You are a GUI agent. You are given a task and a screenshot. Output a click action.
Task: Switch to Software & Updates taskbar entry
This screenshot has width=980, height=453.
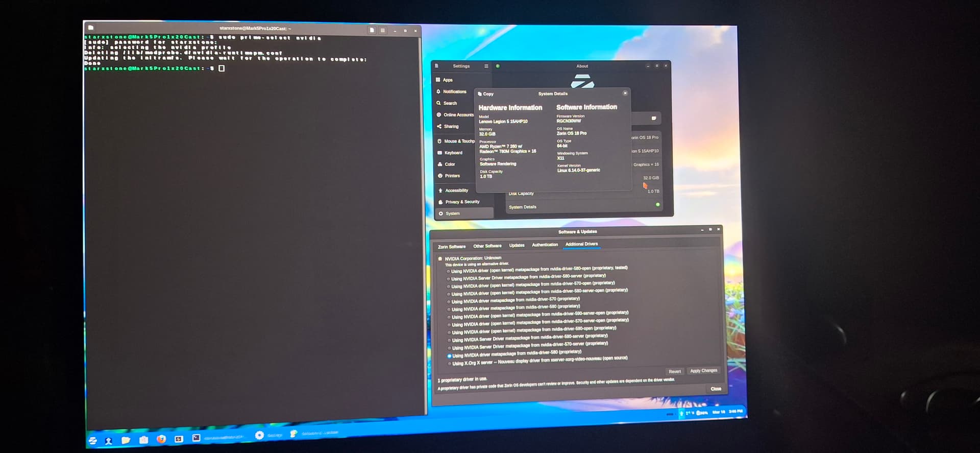pos(314,433)
